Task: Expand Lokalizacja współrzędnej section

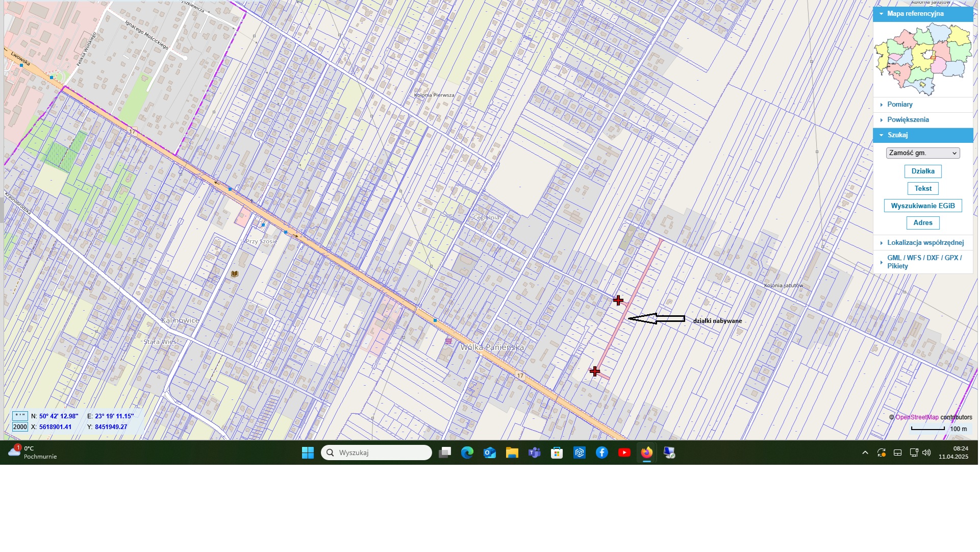Action: point(925,243)
